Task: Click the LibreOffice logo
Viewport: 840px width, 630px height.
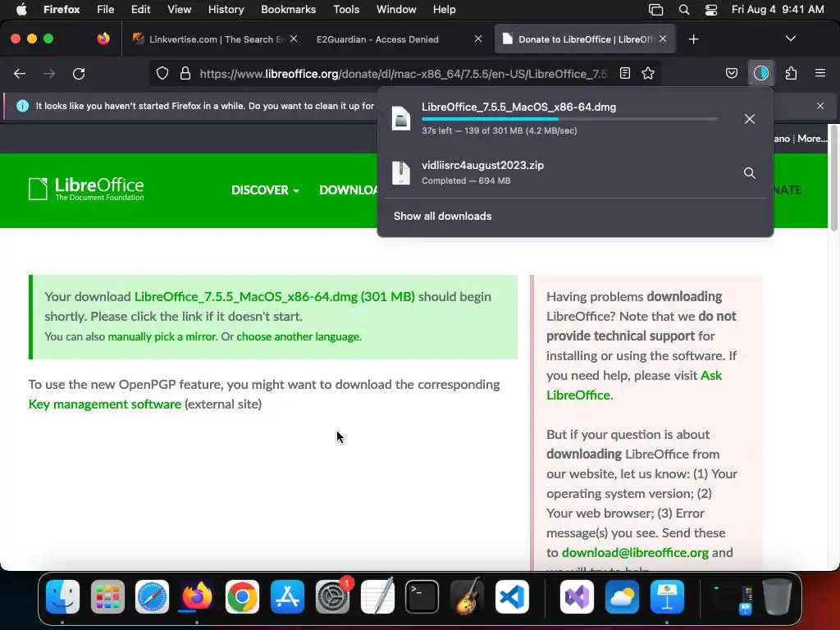Action: (86, 189)
